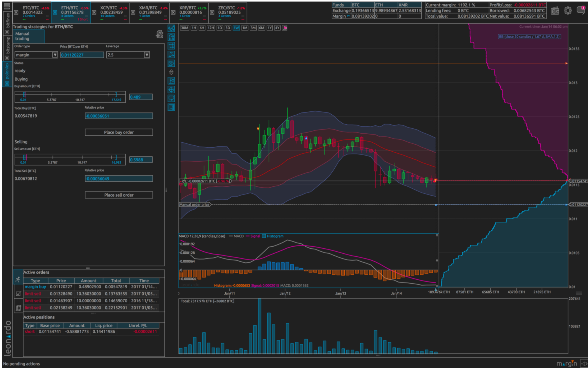This screenshot has height=368, width=588.
Task: Click the chess knight strategy toolbar icon
Action: 171,37
